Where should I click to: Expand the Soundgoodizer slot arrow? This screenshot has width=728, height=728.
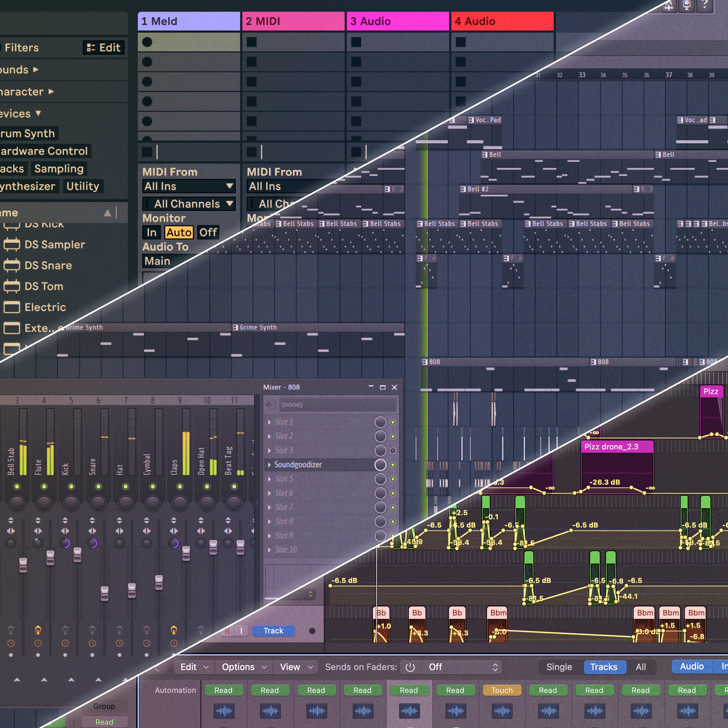click(269, 465)
